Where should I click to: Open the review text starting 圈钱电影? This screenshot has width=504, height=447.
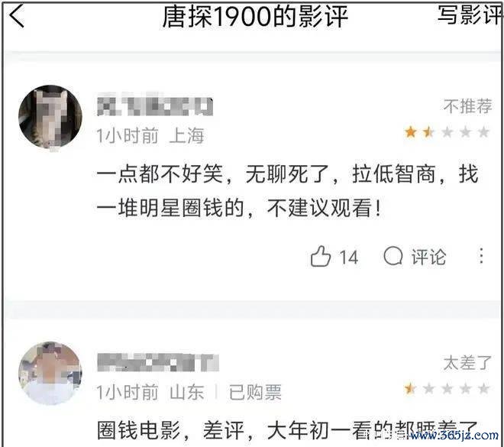(288, 430)
